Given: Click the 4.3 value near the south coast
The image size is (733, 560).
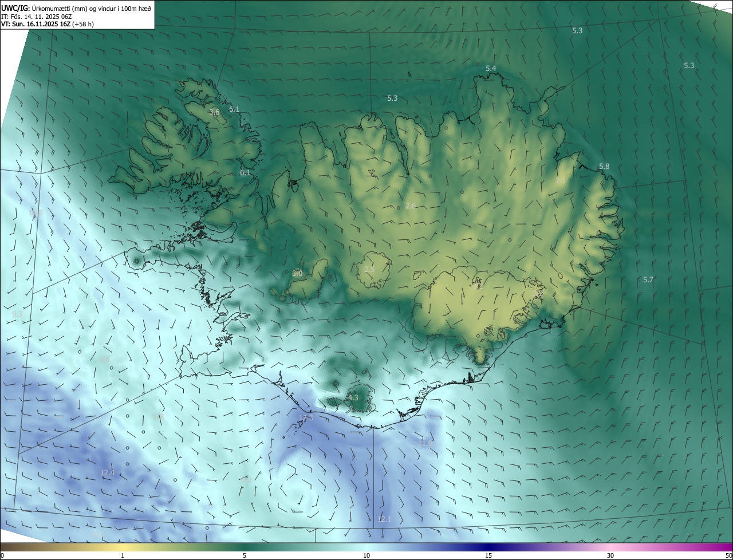Looking at the screenshot, I should [353, 397].
